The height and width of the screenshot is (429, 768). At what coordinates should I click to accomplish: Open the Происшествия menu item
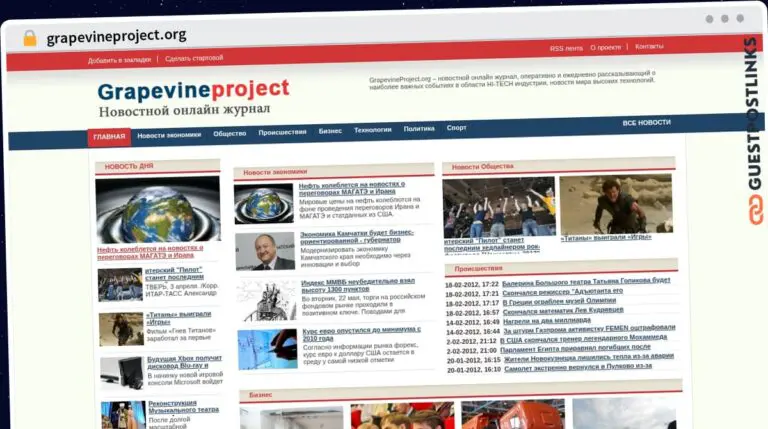[282, 132]
